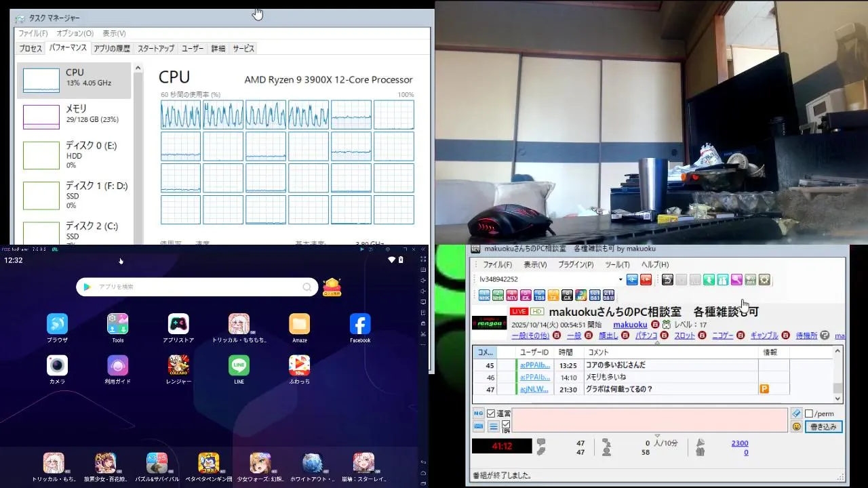Open the broadcast ID lv348942252 dropdown
The image size is (868, 488).
point(620,279)
